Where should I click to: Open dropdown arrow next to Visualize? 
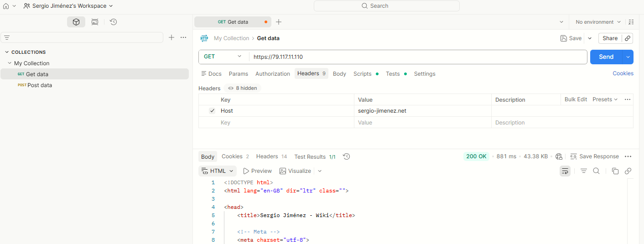320,171
